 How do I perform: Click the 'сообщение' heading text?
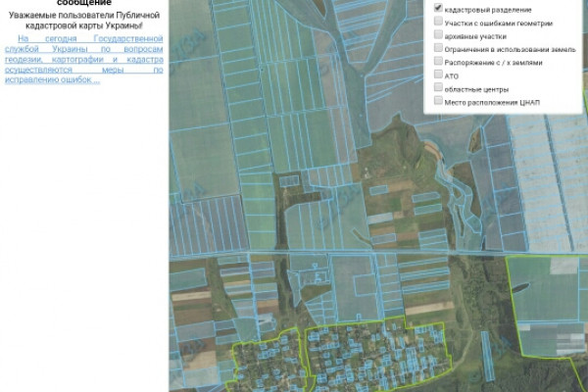pyautogui.click(x=83, y=4)
